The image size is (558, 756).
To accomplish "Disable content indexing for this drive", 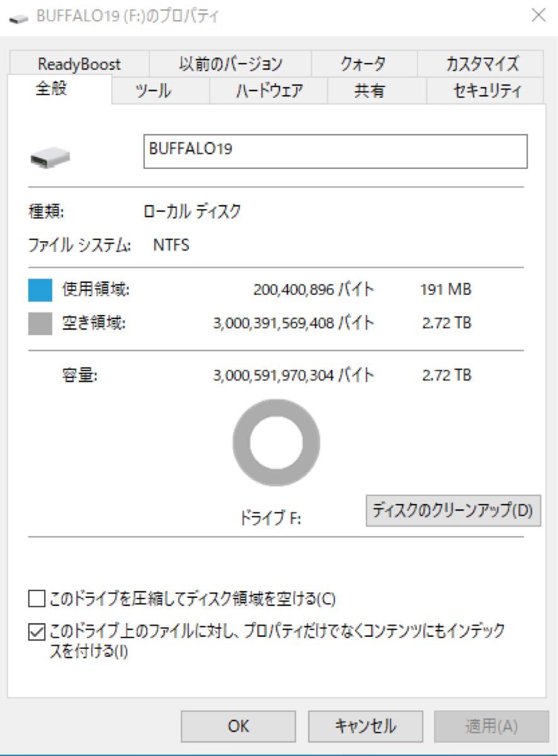I will pyautogui.click(x=37, y=633).
